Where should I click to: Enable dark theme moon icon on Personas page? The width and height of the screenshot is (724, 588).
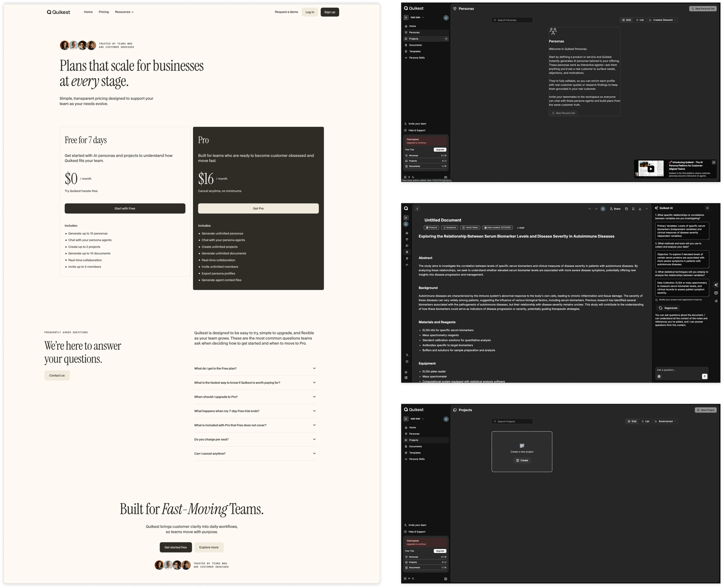click(x=413, y=177)
